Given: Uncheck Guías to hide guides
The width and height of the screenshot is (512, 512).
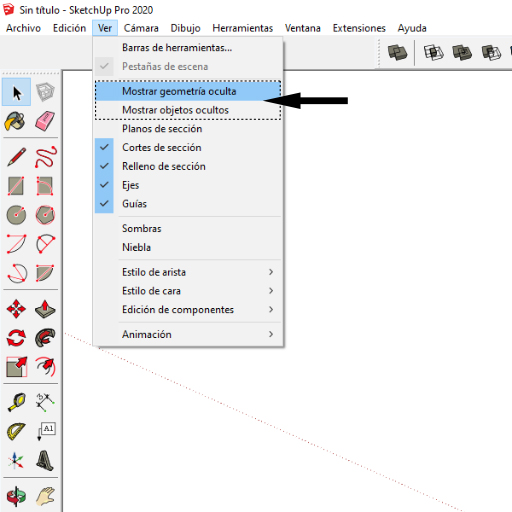Looking at the screenshot, I should [188, 204].
